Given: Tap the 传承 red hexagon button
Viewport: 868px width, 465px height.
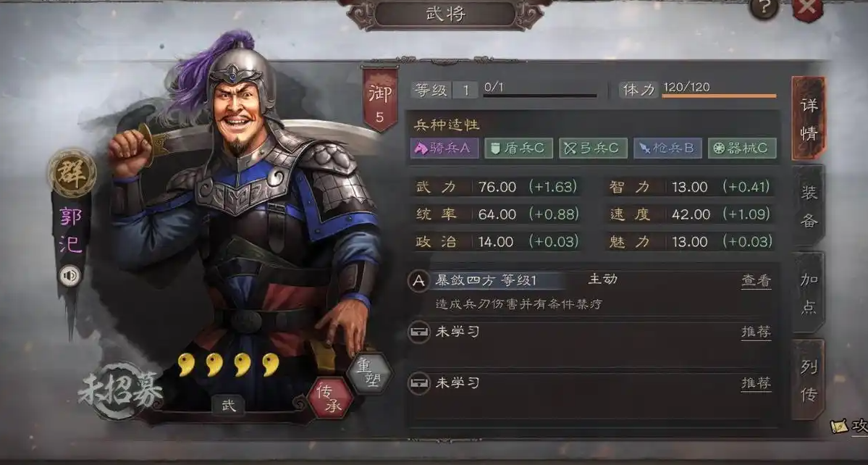Looking at the screenshot, I should [x=330, y=398].
